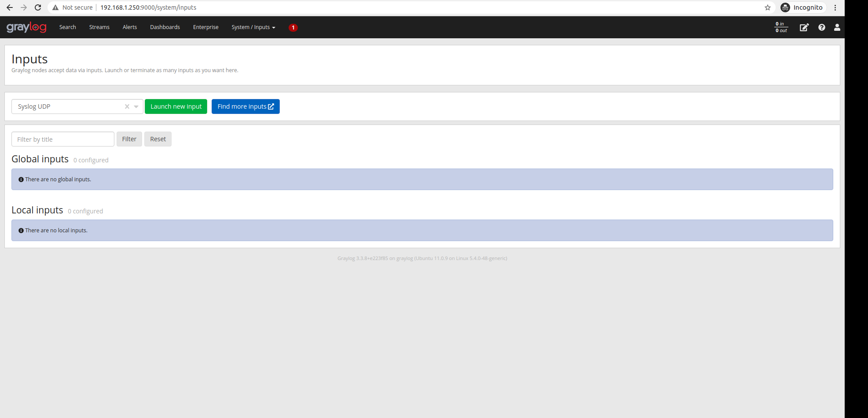Open Chrome three-dot menu
Viewport: 868px width, 418px height.
835,7
